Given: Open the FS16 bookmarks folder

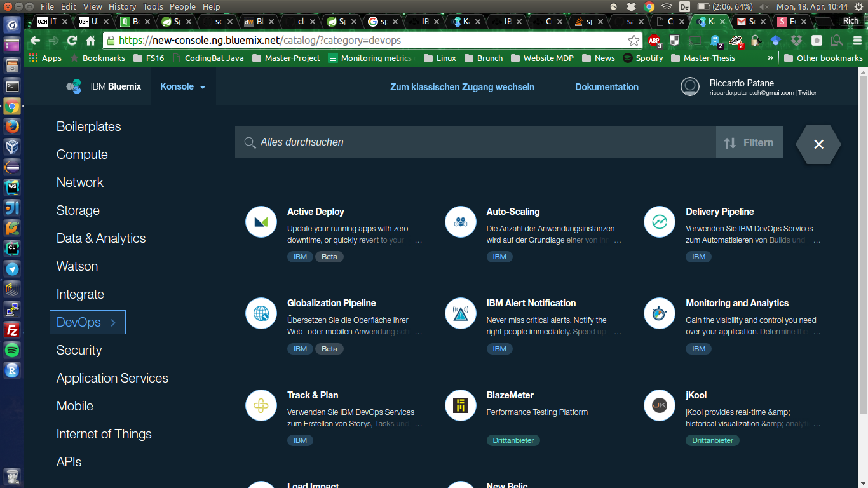Looking at the screenshot, I should (149, 58).
